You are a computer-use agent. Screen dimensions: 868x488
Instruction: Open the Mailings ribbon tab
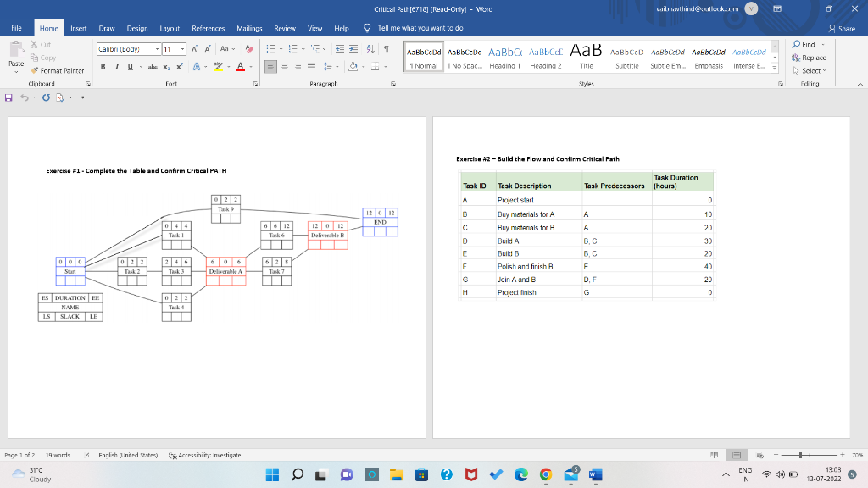tap(249, 28)
